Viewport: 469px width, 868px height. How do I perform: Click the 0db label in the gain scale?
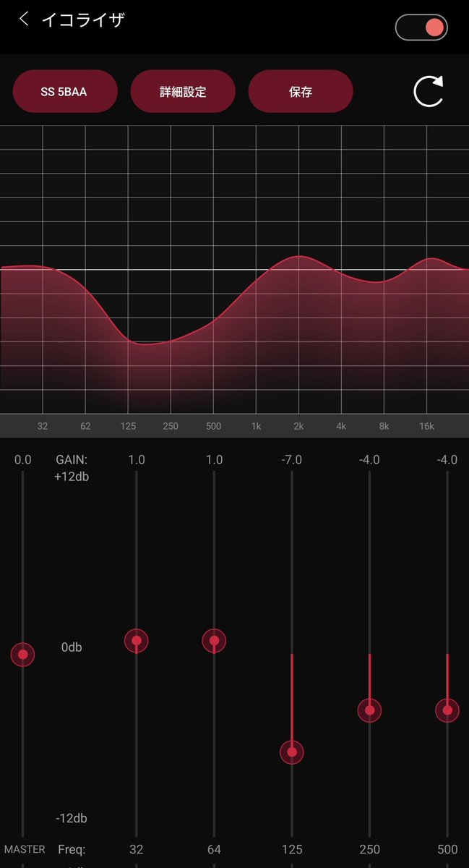(x=72, y=647)
